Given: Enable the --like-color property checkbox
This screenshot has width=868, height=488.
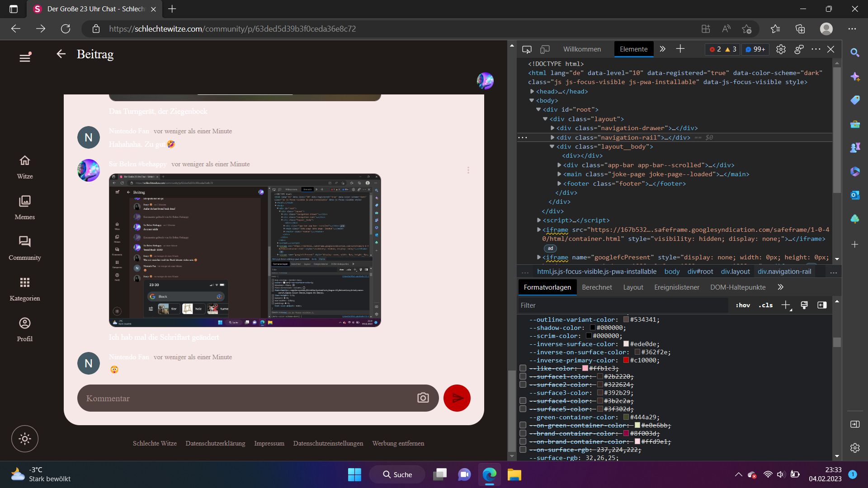Looking at the screenshot, I should coord(523,368).
